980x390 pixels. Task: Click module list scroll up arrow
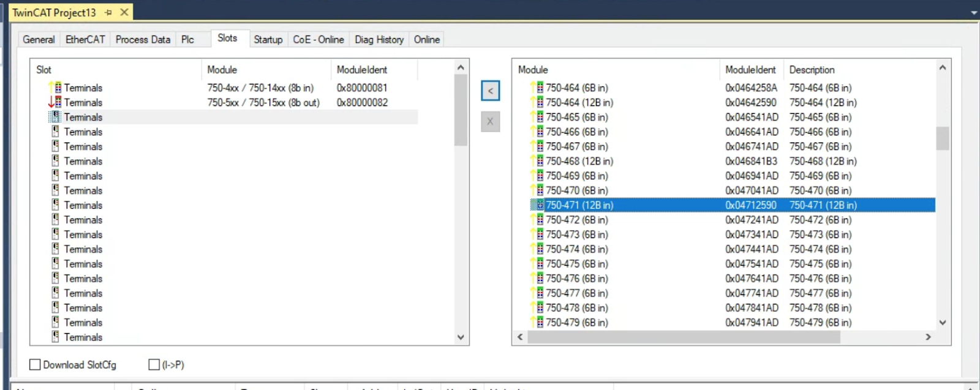point(943,67)
